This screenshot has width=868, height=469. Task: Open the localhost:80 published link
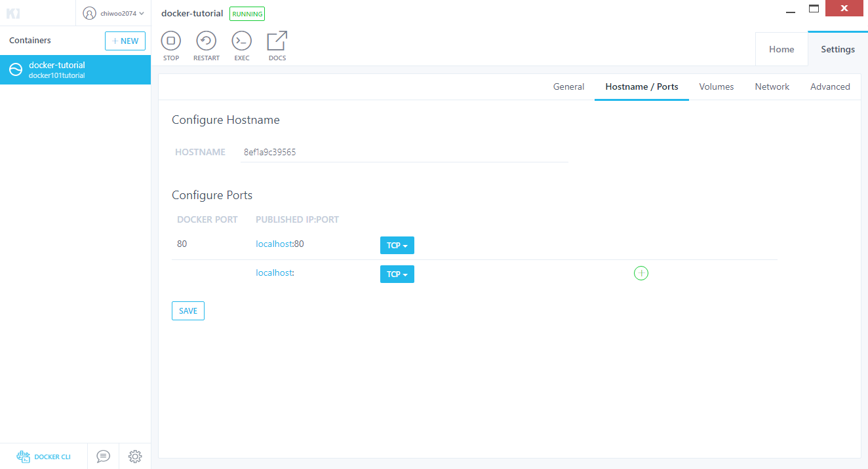coord(280,244)
